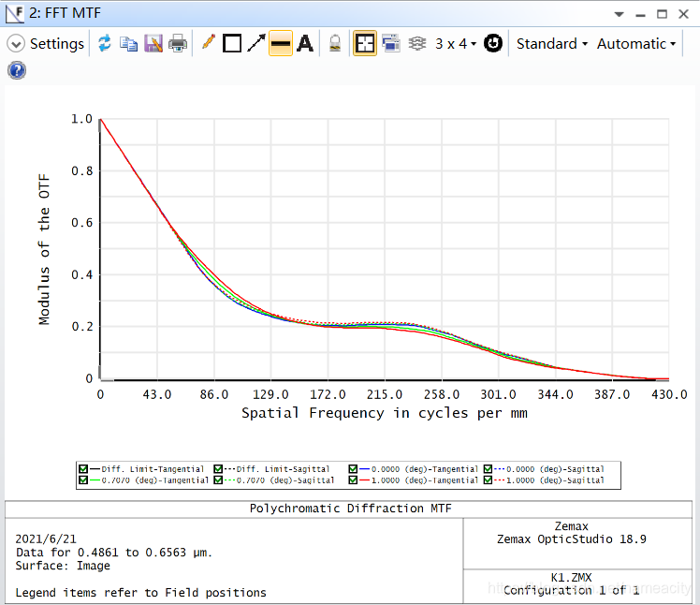Click the 'Data for 0.4861 to 0.6563' text
Image resolution: width=700 pixels, height=605 pixels.
point(101,553)
